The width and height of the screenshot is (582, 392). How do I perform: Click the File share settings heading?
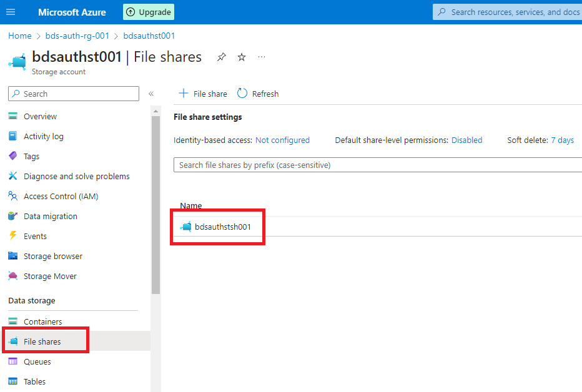[x=207, y=117]
